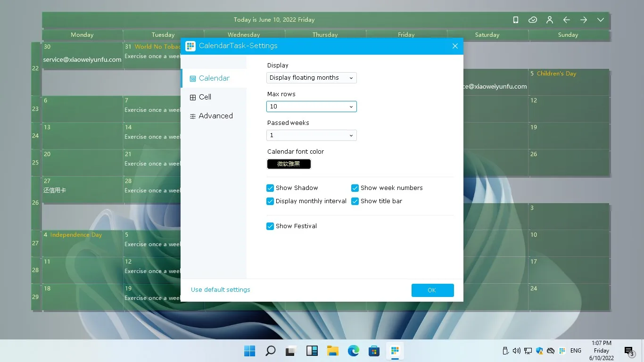This screenshot has height=362, width=644.
Task: Click the 还信用卡 task on day 27
Action: pyautogui.click(x=55, y=190)
